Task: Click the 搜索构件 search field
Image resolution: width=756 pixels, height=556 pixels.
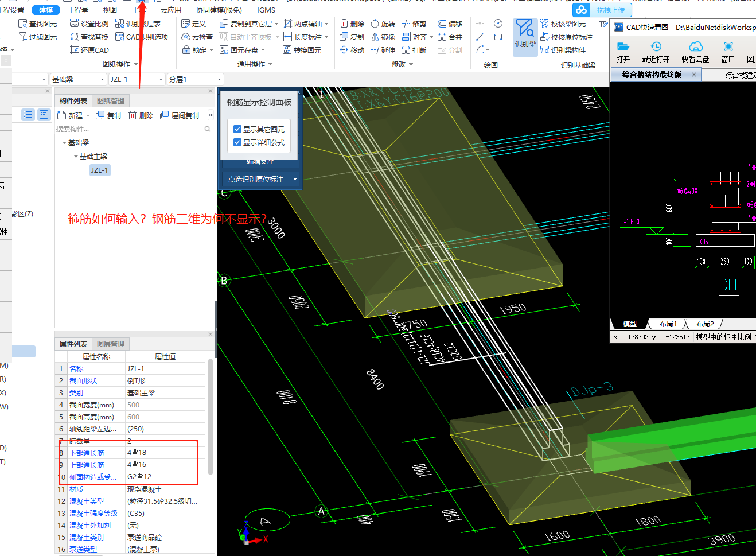Action: click(x=134, y=129)
